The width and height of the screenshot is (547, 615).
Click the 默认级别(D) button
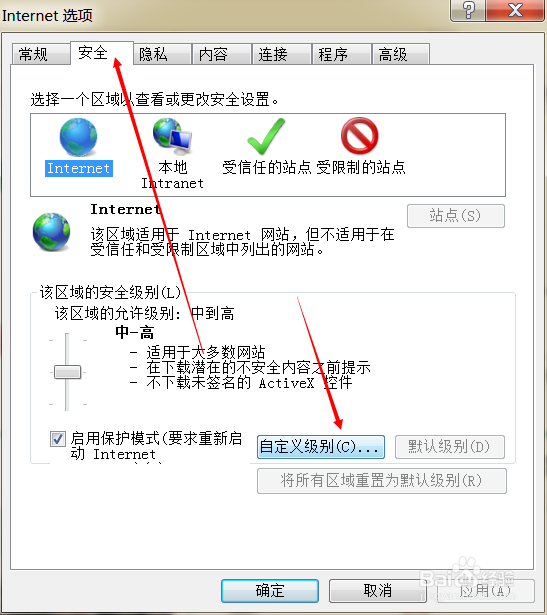[x=450, y=447]
